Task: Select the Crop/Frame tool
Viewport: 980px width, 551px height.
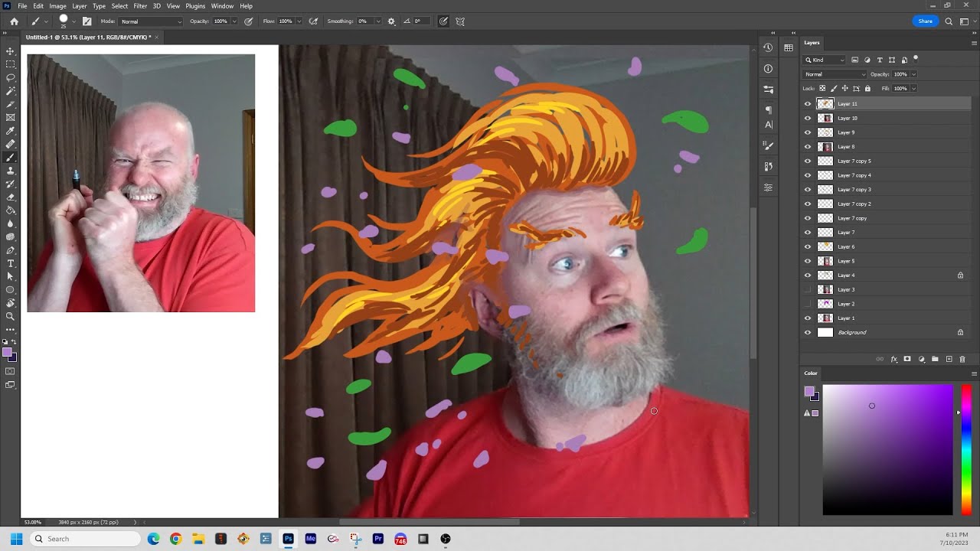Action: tap(10, 117)
